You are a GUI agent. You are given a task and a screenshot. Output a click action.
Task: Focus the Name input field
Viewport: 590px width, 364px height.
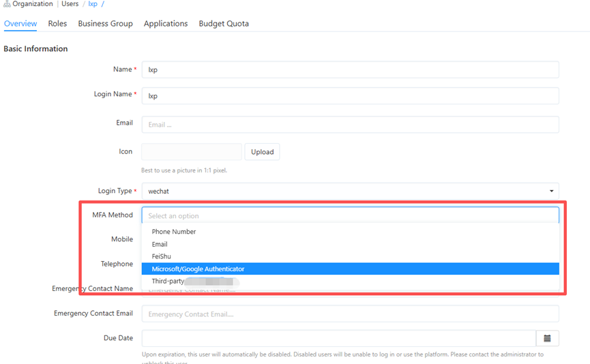pyautogui.click(x=349, y=70)
